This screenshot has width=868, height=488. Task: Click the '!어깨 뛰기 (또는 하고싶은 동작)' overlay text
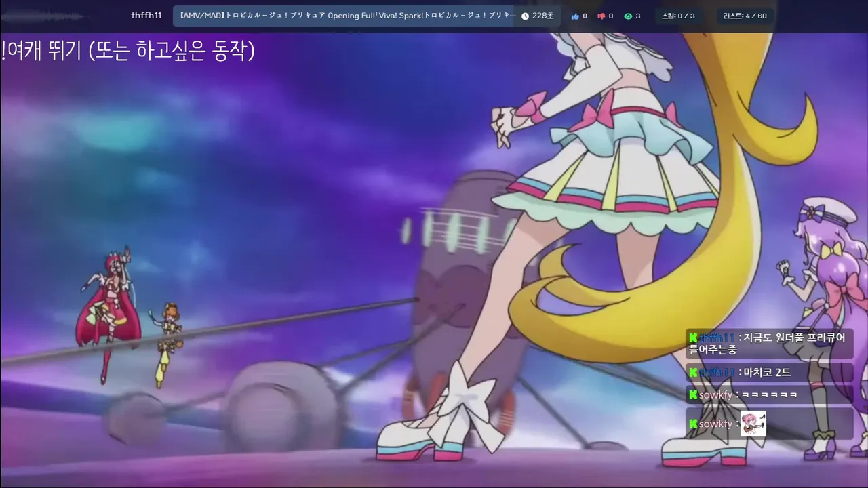click(x=128, y=50)
